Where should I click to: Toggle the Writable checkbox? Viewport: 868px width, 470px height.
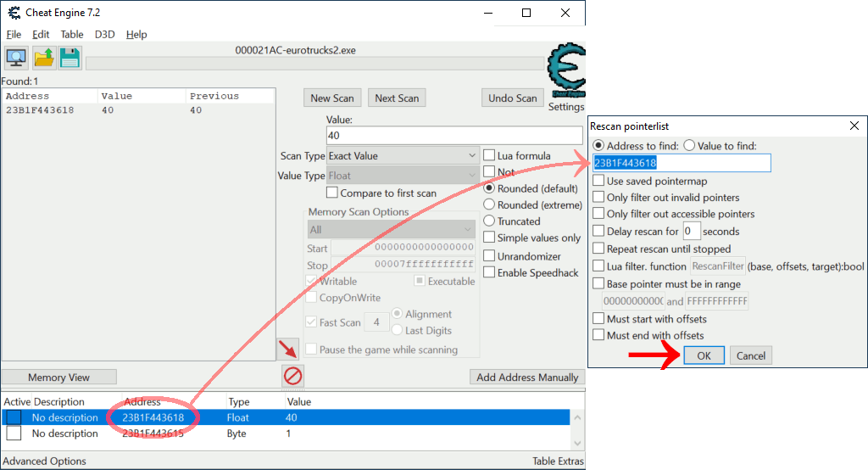click(312, 281)
